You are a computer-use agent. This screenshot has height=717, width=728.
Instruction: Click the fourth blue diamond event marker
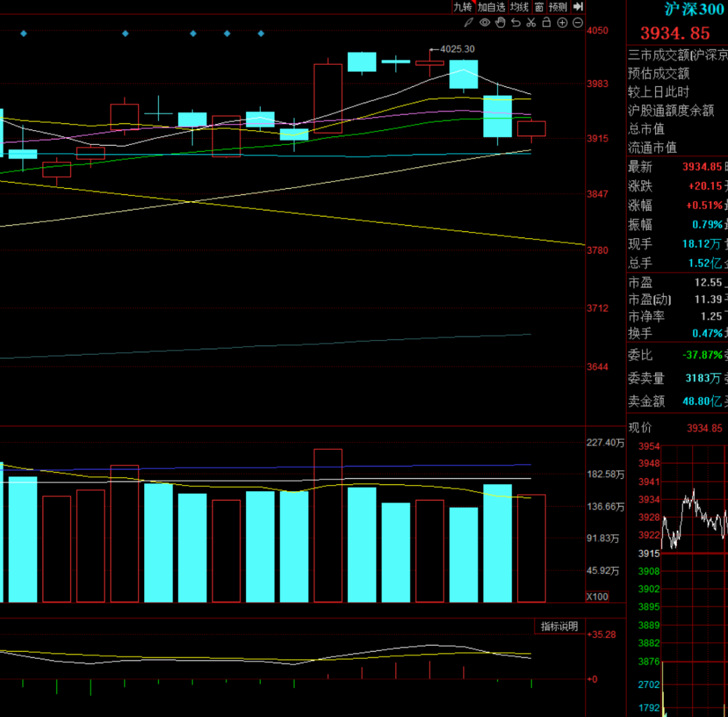click(227, 34)
